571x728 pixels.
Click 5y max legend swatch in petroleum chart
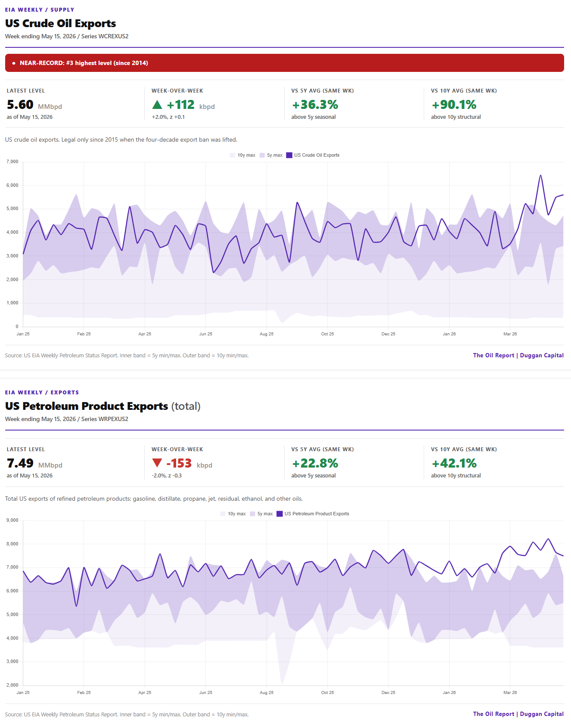[252, 514]
